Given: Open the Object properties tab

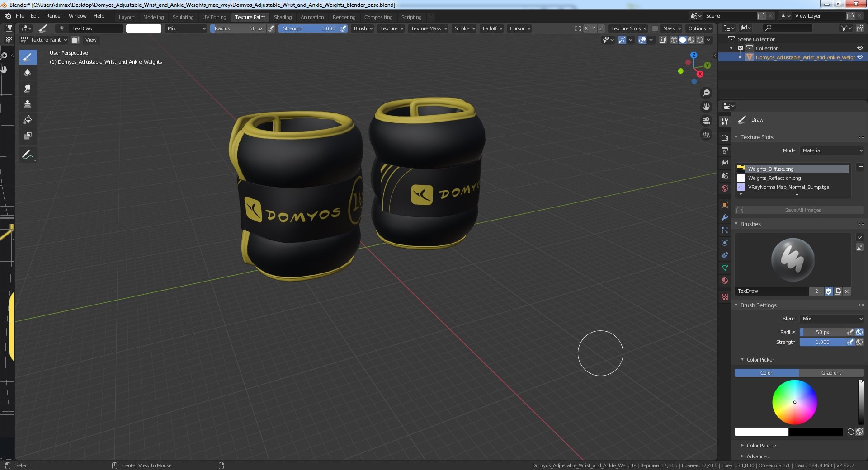Looking at the screenshot, I should coord(725,205).
